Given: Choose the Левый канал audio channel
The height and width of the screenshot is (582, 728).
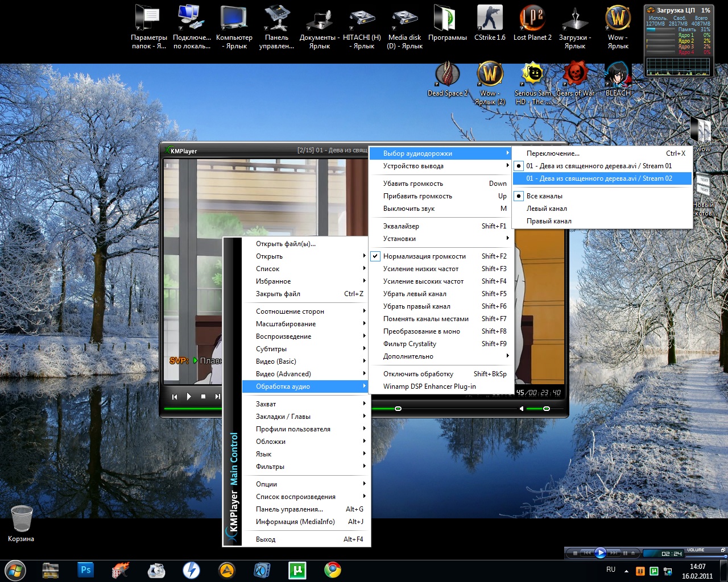Looking at the screenshot, I should [547, 209].
